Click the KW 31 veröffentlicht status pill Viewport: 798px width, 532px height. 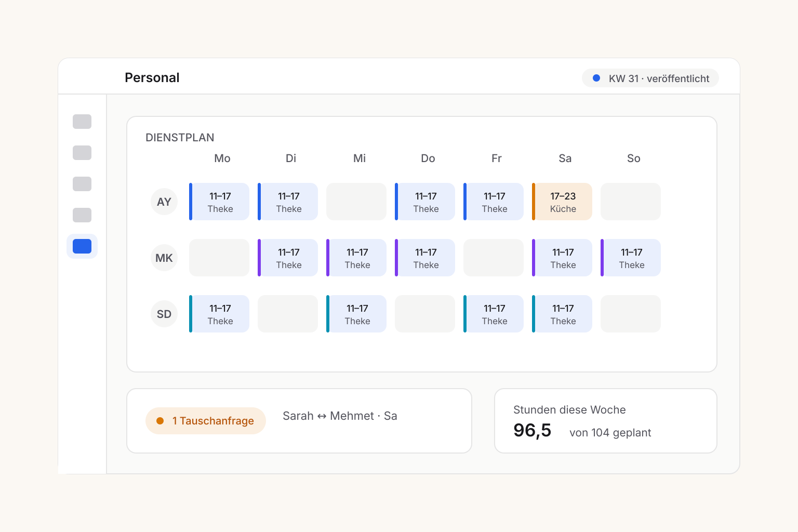[650, 78]
